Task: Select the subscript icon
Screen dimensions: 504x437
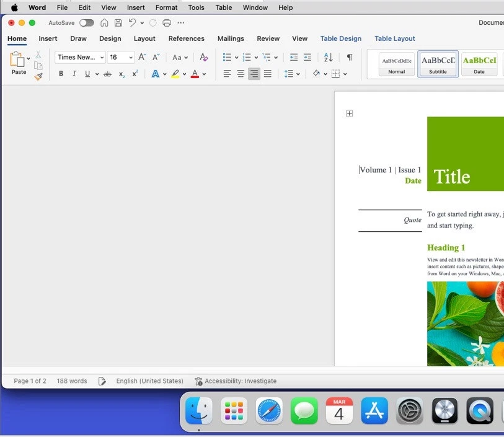Action: click(x=122, y=74)
